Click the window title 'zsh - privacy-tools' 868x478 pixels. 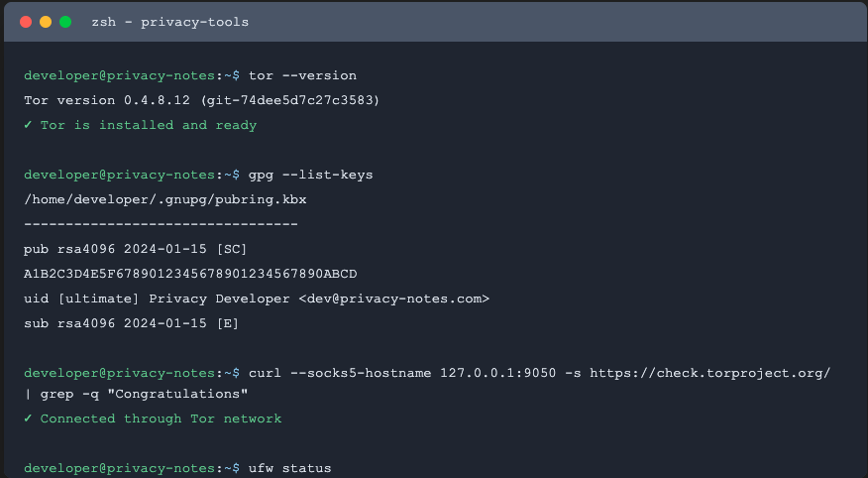(x=170, y=22)
